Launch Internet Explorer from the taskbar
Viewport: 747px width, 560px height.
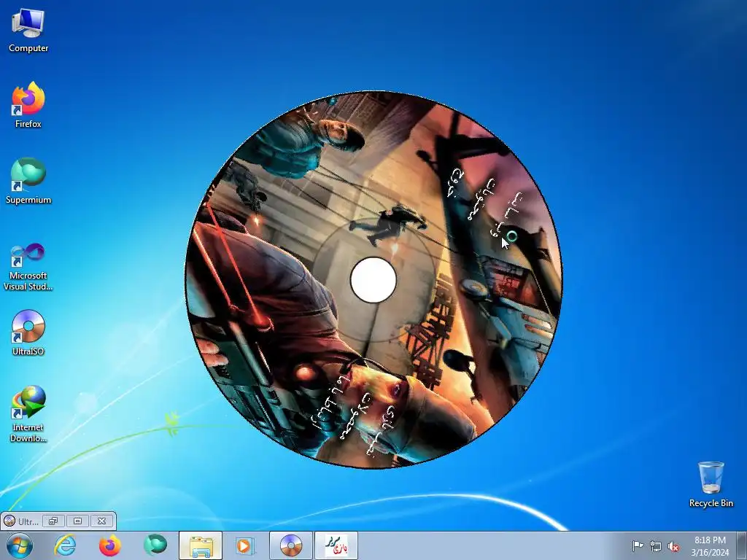(x=65, y=545)
